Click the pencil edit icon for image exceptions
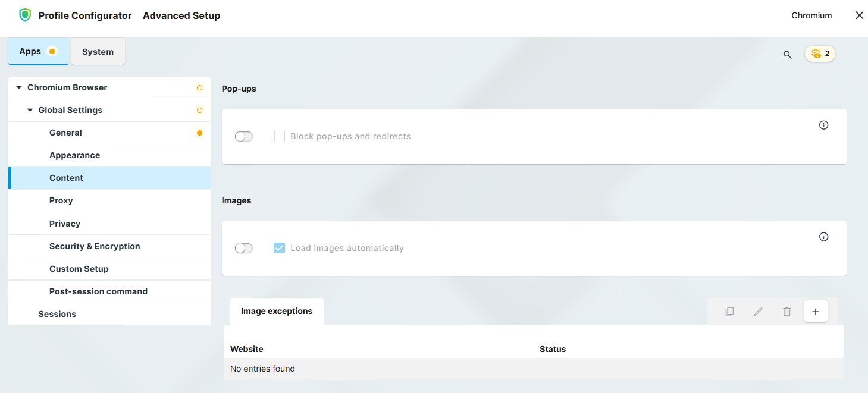This screenshot has height=393, width=868. coord(758,312)
